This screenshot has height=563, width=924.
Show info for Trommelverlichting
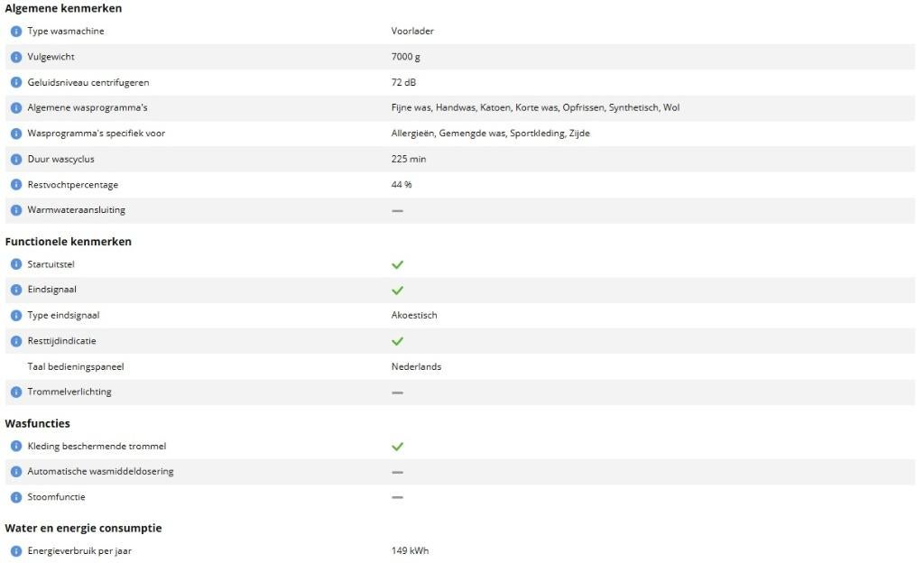16,392
